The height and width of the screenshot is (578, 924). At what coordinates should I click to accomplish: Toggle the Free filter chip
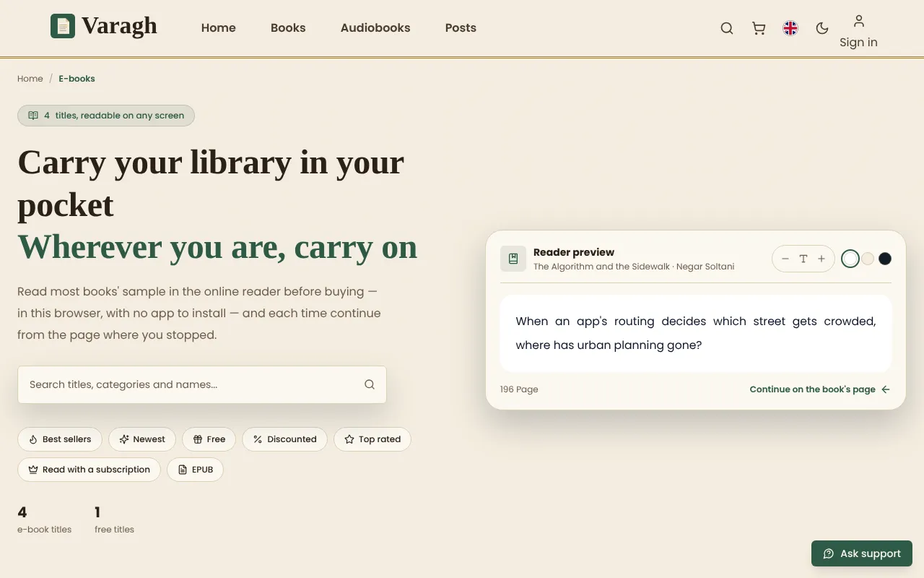point(209,439)
